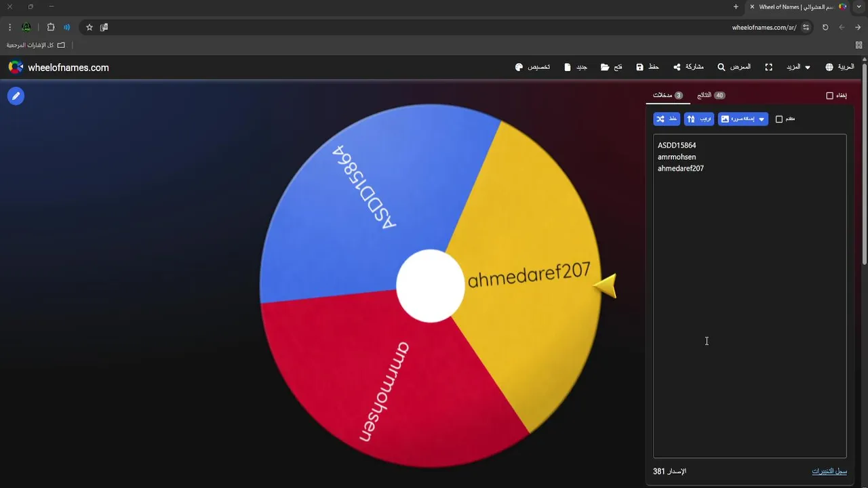Open the site information icon in address bar
868x488 pixels.
[x=806, y=27]
